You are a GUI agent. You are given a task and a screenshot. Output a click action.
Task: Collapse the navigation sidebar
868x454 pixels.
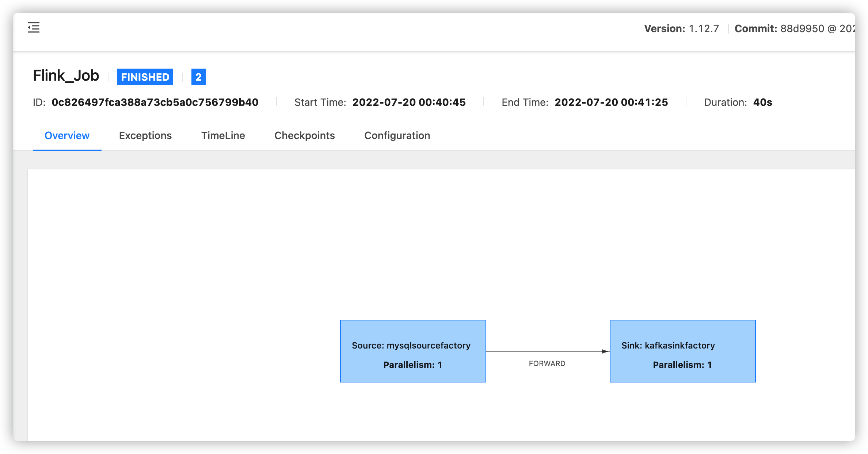tap(33, 28)
